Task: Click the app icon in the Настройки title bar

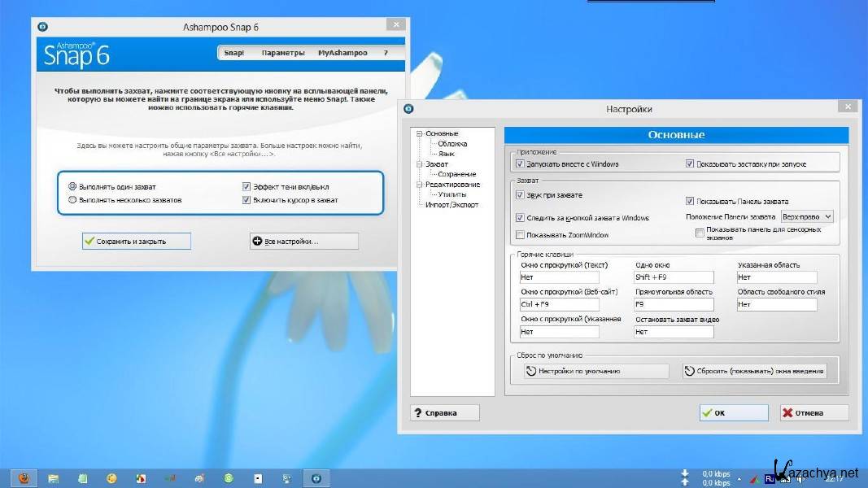Action: coord(408,108)
